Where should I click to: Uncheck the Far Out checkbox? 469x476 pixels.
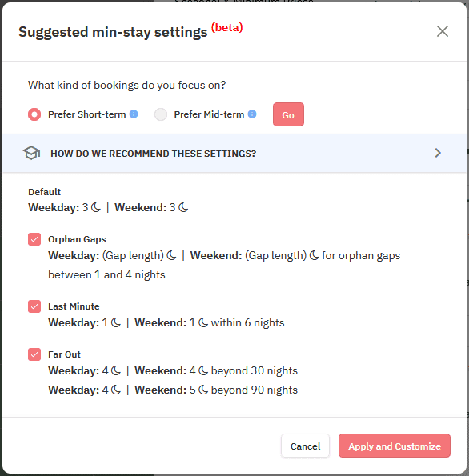[x=34, y=354]
